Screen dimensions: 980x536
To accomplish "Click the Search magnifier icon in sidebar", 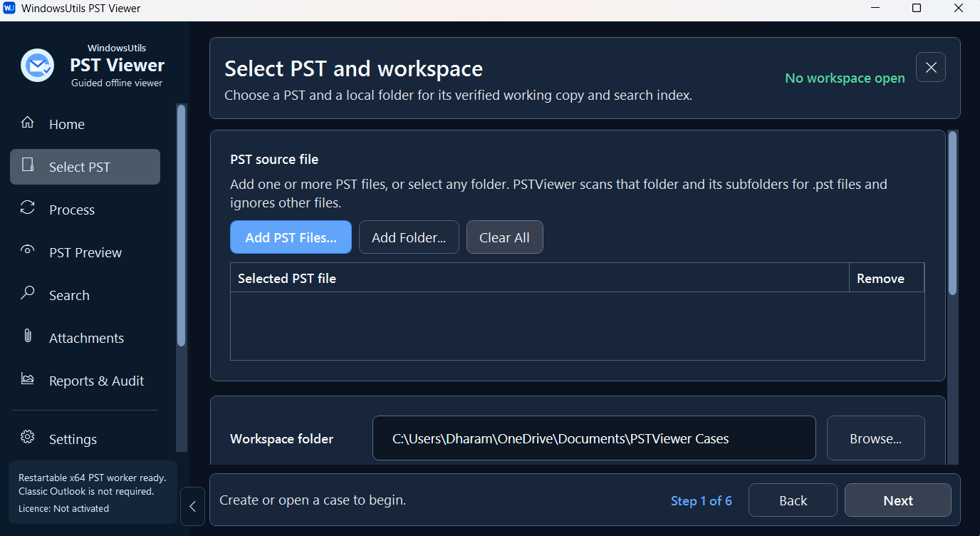I will (28, 293).
